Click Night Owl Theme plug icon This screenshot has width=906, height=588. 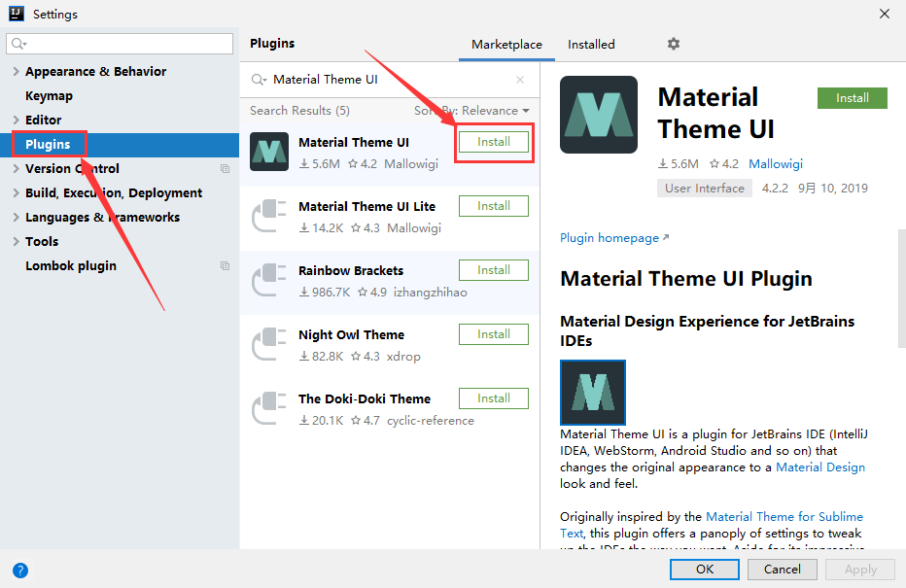coord(269,344)
